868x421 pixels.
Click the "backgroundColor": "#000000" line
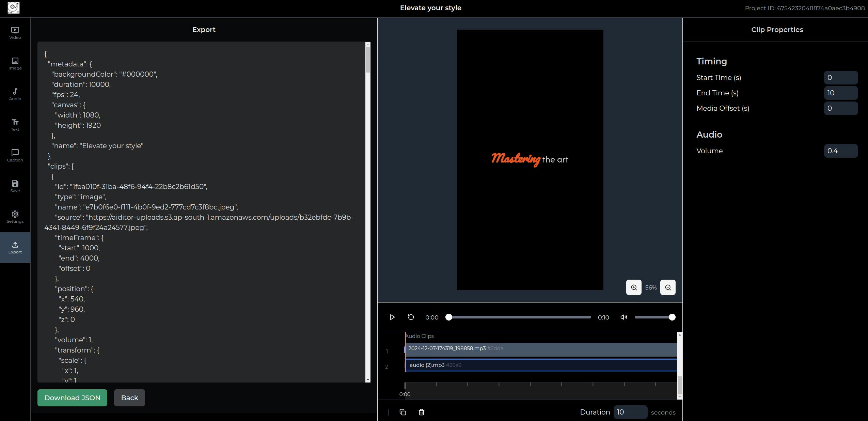(104, 74)
